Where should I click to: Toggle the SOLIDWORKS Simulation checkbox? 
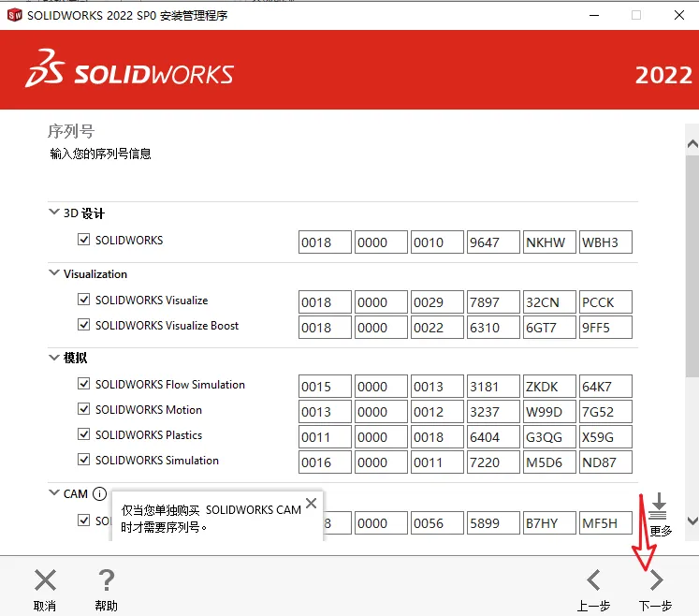[x=83, y=460]
